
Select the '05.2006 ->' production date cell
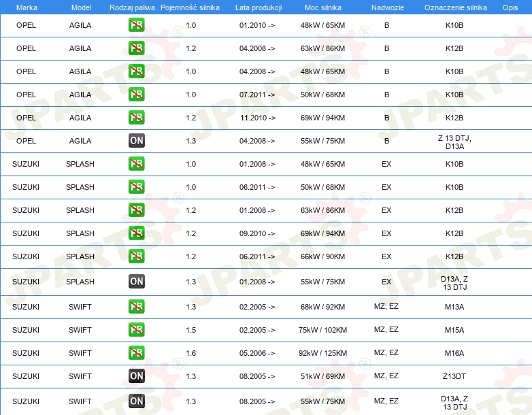click(257, 353)
